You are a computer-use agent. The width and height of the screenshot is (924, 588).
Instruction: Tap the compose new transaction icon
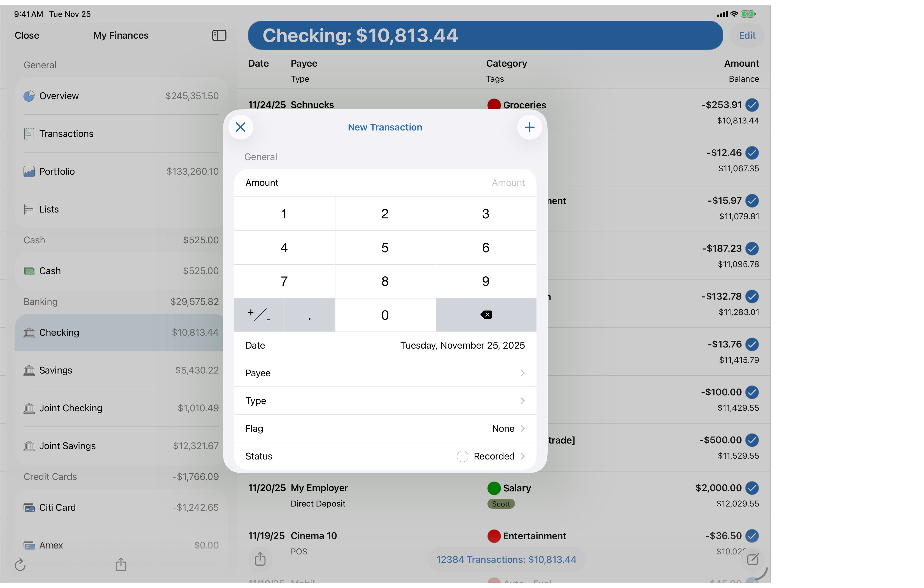pos(752,559)
